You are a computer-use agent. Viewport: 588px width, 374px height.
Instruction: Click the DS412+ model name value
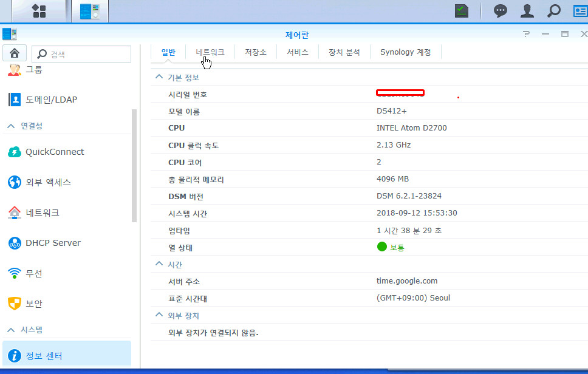point(392,111)
